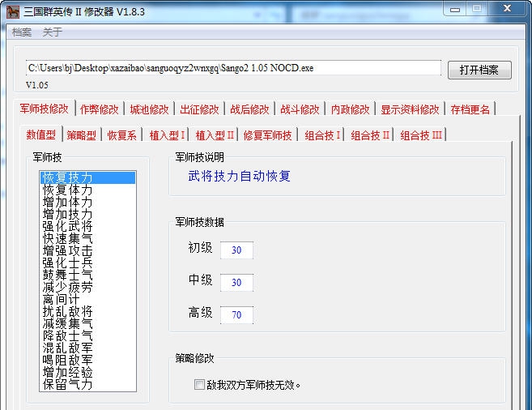Select the 修复军师技 sub-tab
Image resolution: width=532 pixels, height=410 pixels.
coord(267,135)
